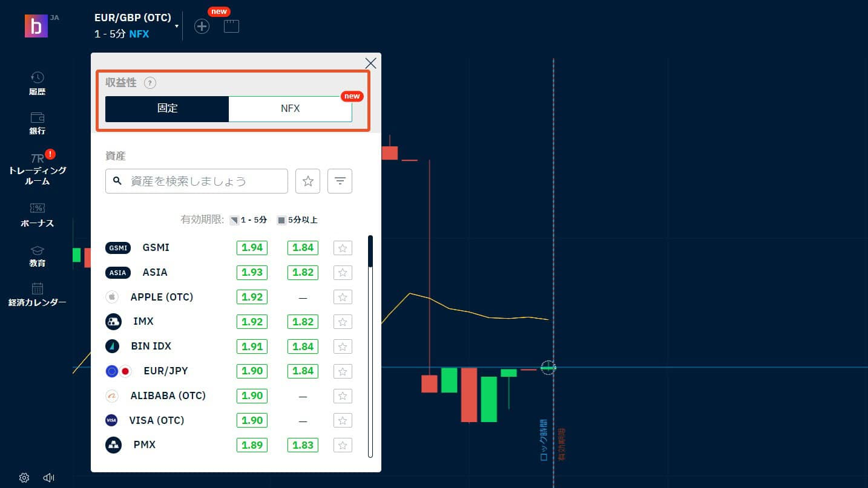
Task: Open the chart layout icon
Action: point(231,26)
